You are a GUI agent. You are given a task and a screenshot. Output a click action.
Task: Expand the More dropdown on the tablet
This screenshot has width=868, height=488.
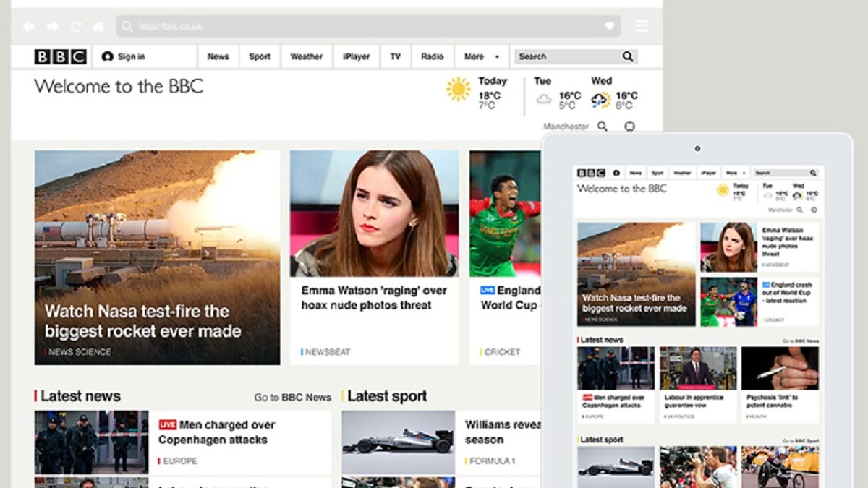[x=736, y=173]
